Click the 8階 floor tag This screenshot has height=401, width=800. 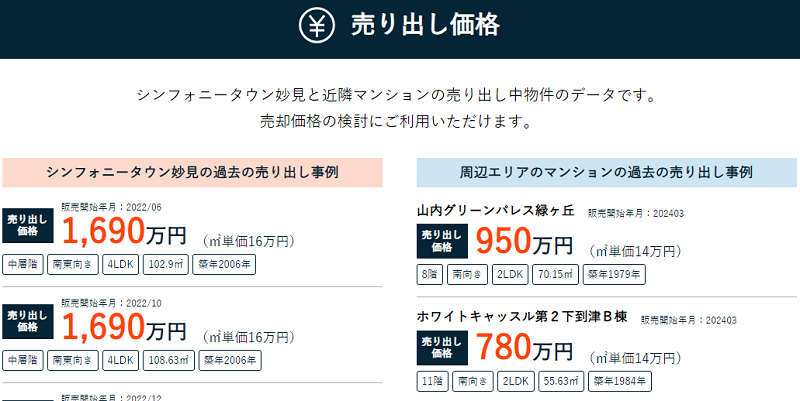coord(430,274)
